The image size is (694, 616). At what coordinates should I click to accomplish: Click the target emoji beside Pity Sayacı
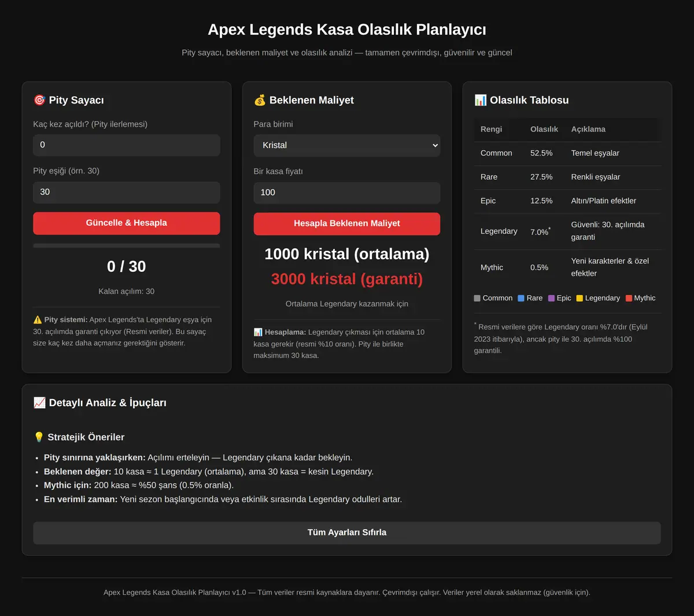[39, 100]
